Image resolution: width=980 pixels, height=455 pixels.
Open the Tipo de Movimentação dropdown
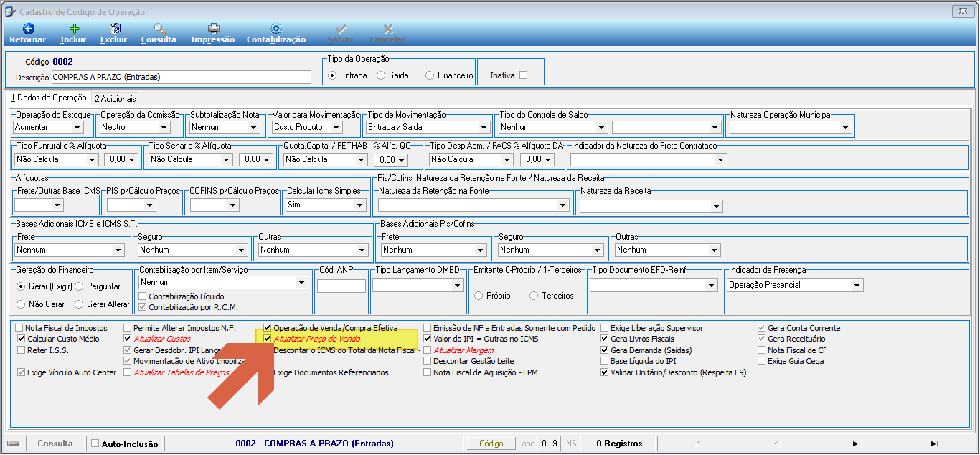(x=484, y=128)
